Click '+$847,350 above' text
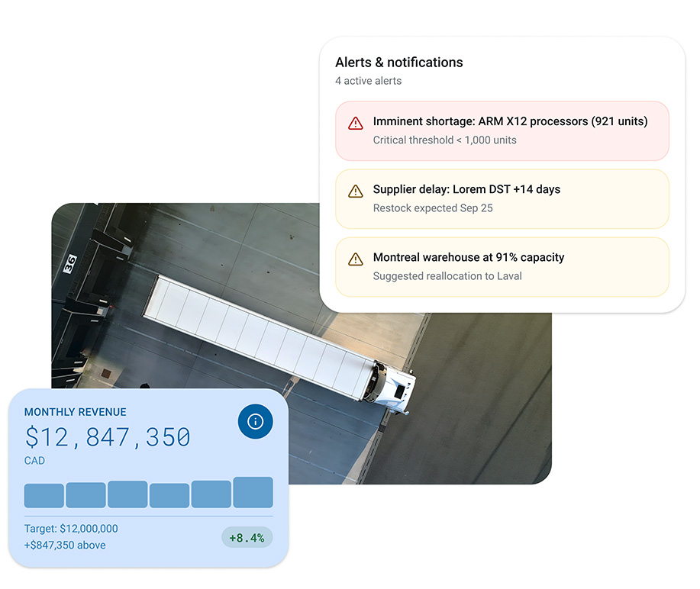700x589 pixels. pyautogui.click(x=65, y=546)
